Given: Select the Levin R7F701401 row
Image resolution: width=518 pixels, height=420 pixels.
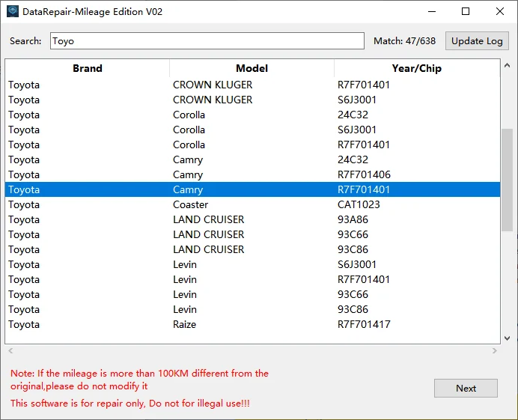Looking at the screenshot, I should point(252,279).
